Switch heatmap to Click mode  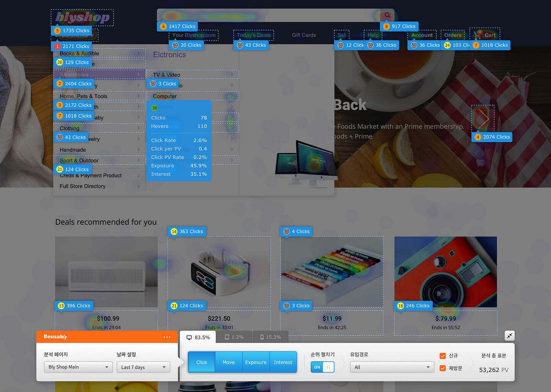coord(202,362)
